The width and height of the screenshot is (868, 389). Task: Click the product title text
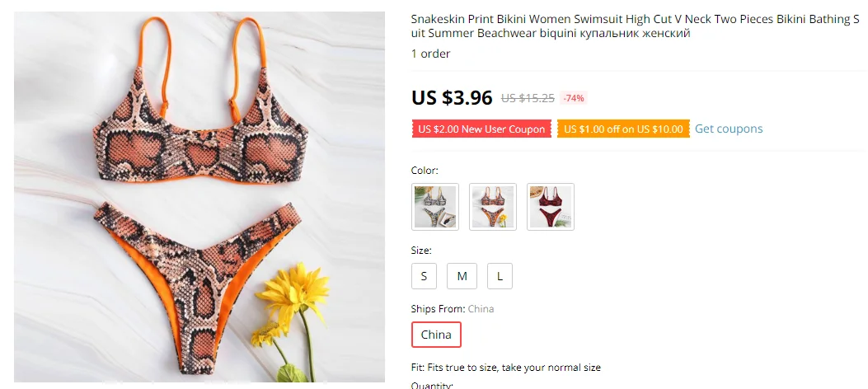point(636,26)
